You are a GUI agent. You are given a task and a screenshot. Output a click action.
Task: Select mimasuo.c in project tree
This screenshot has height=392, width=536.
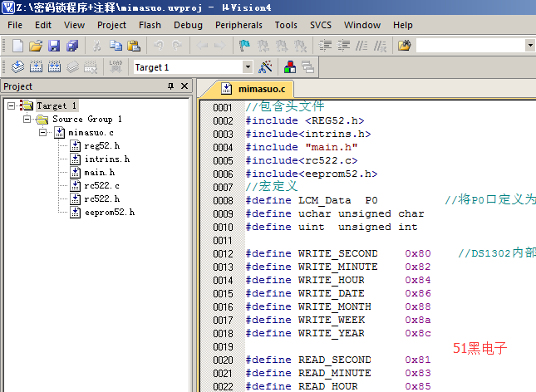pyautogui.click(x=91, y=133)
